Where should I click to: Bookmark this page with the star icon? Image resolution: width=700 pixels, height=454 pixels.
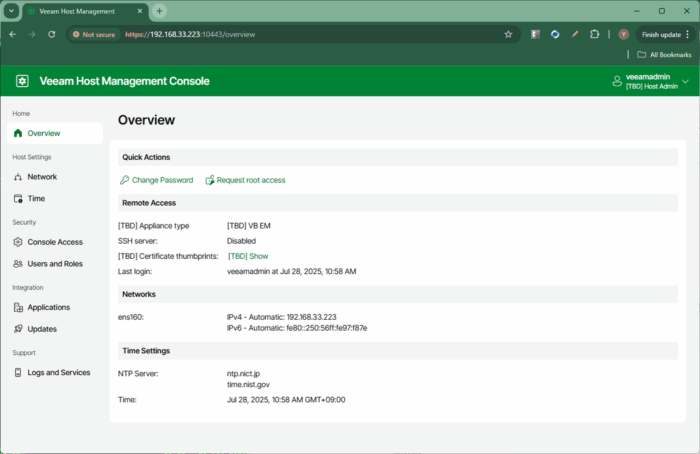pos(508,34)
